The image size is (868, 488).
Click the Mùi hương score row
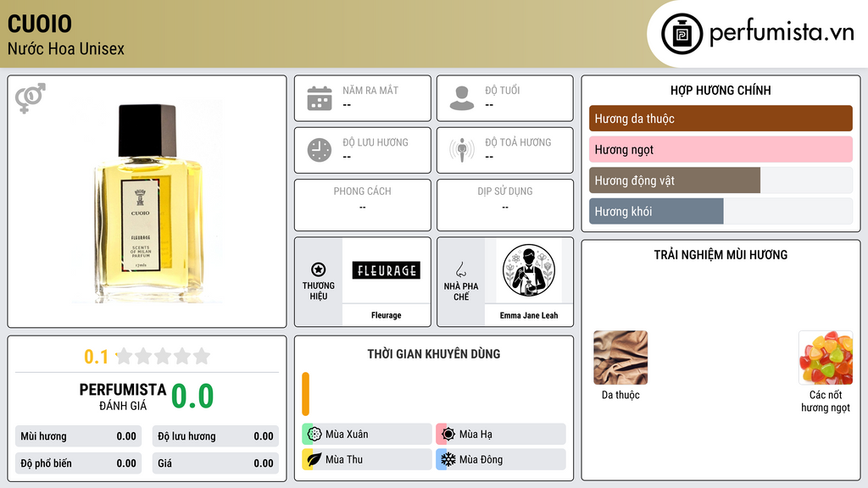[x=78, y=436]
